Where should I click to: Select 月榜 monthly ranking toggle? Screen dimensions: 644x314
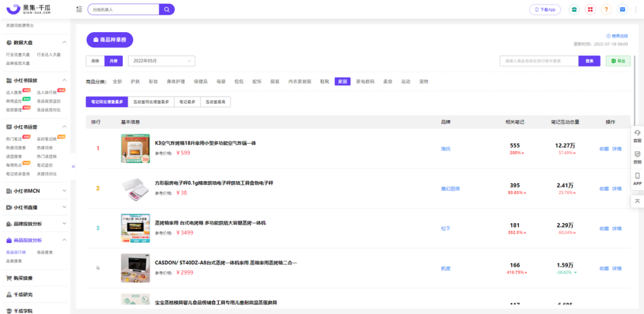coord(113,61)
